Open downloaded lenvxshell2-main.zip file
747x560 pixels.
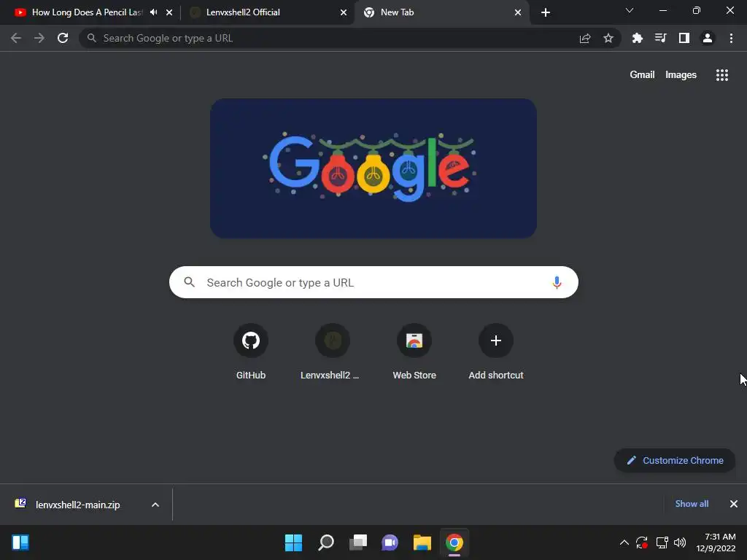76,505
